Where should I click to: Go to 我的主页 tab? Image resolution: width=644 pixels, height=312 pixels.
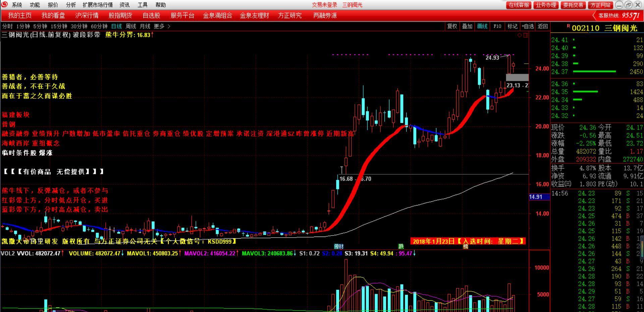pos(20,15)
